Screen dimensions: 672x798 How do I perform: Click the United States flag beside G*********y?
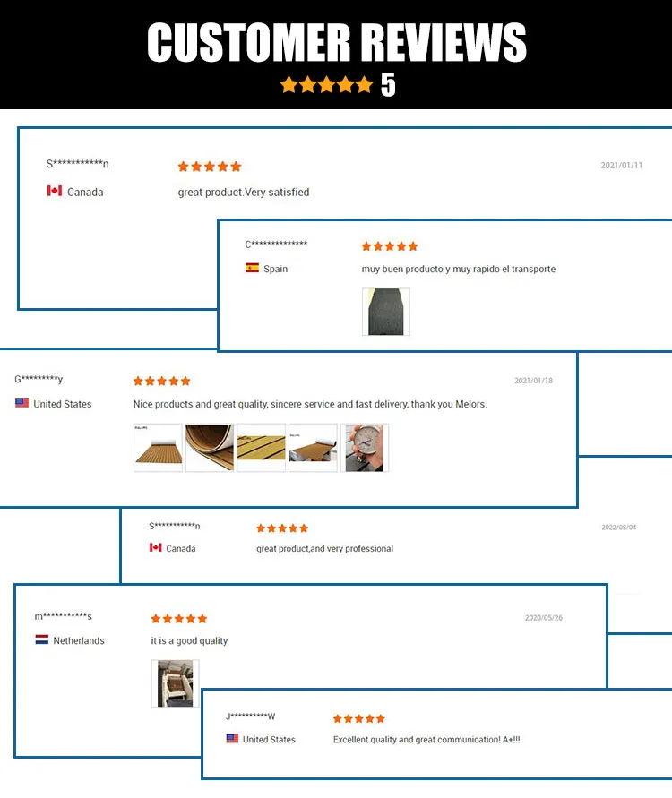pos(22,403)
